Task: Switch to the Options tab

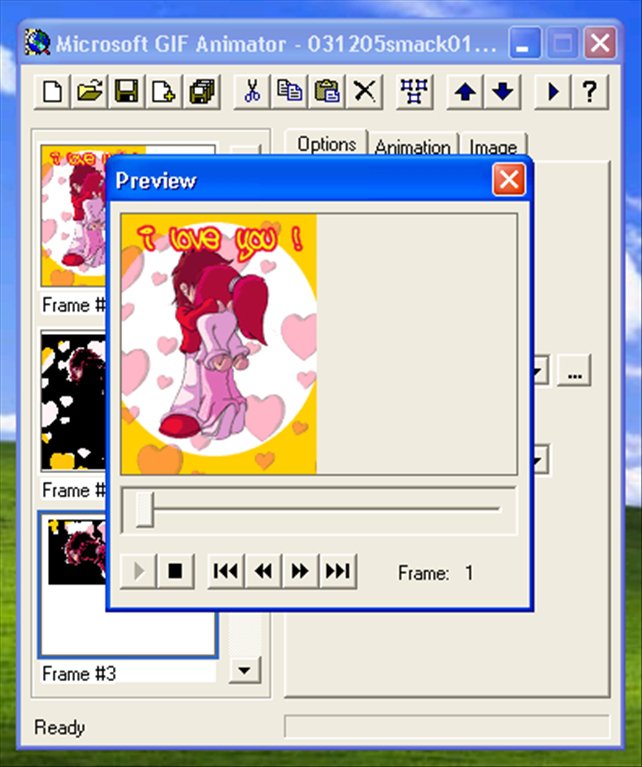Action: 326,144
